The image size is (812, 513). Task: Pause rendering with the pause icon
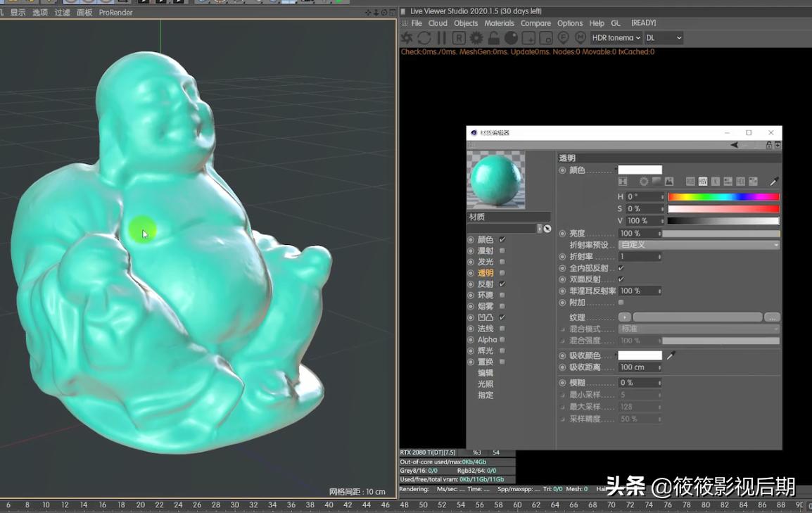click(442, 38)
